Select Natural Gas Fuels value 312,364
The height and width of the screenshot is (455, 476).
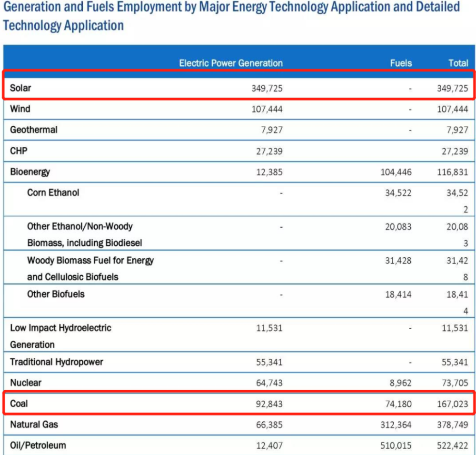396,425
